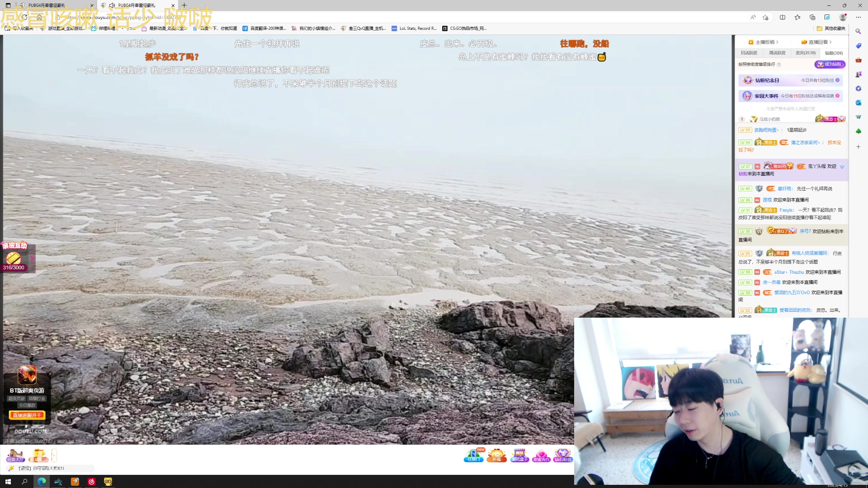868x488 pixels.
Task: Toggle the favorites star in address bar
Action: pos(765,17)
